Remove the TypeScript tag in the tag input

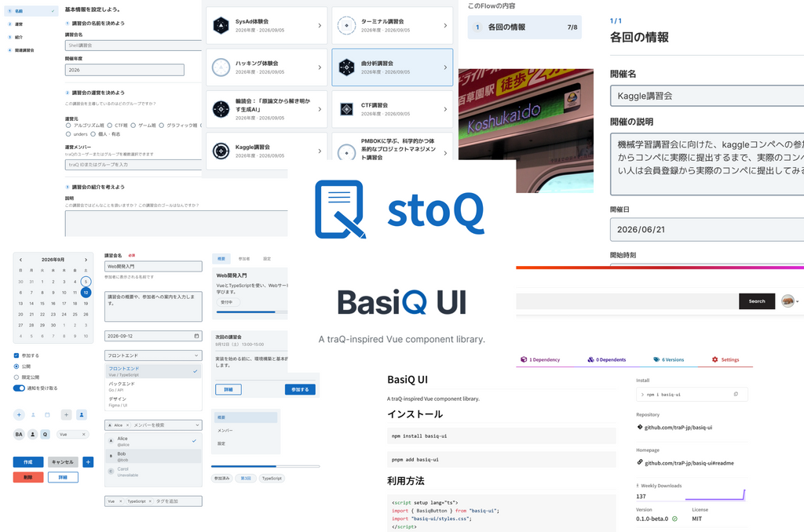click(150, 501)
